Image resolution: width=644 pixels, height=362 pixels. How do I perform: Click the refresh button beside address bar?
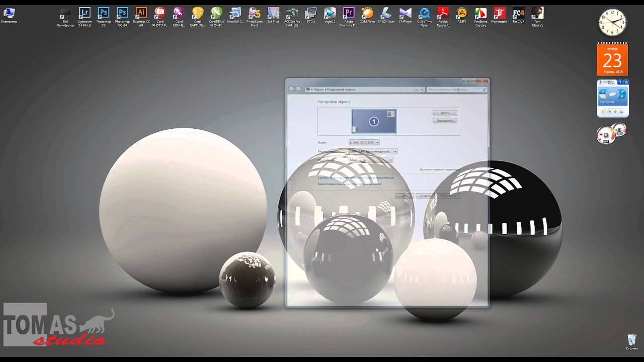pyautogui.click(x=422, y=89)
